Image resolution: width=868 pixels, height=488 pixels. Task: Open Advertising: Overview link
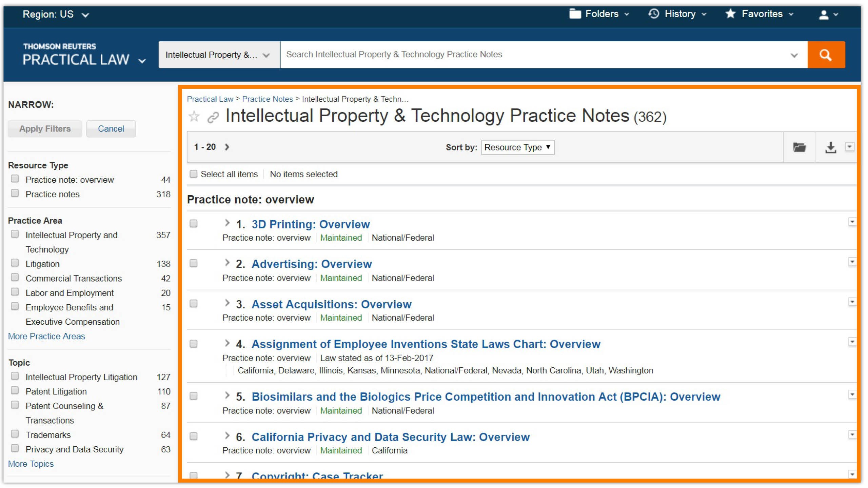tap(311, 264)
